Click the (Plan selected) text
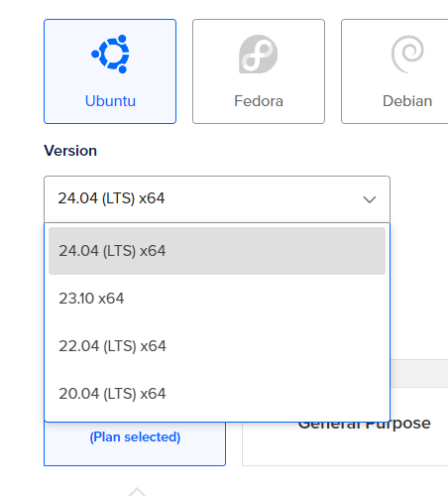 coord(135,436)
